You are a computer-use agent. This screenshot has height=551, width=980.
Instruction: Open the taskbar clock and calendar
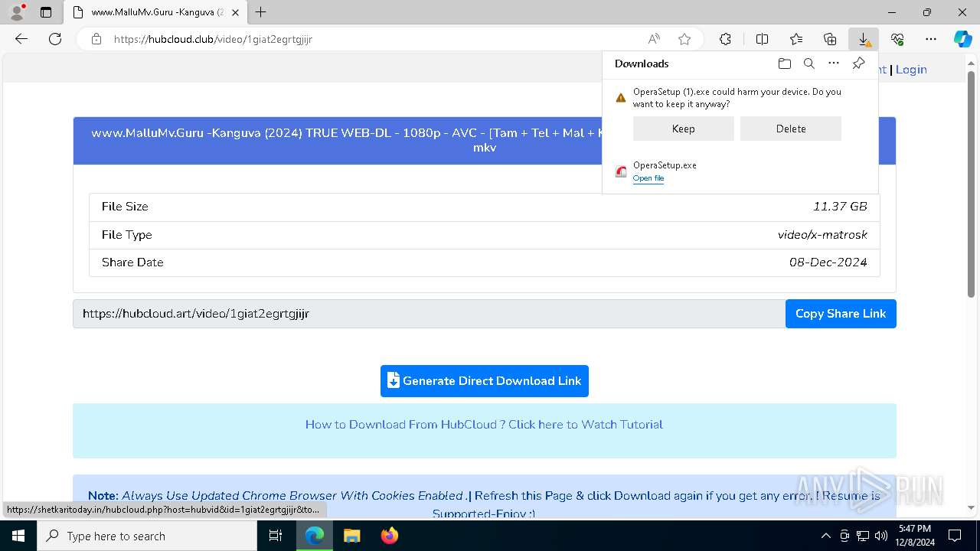tap(915, 536)
